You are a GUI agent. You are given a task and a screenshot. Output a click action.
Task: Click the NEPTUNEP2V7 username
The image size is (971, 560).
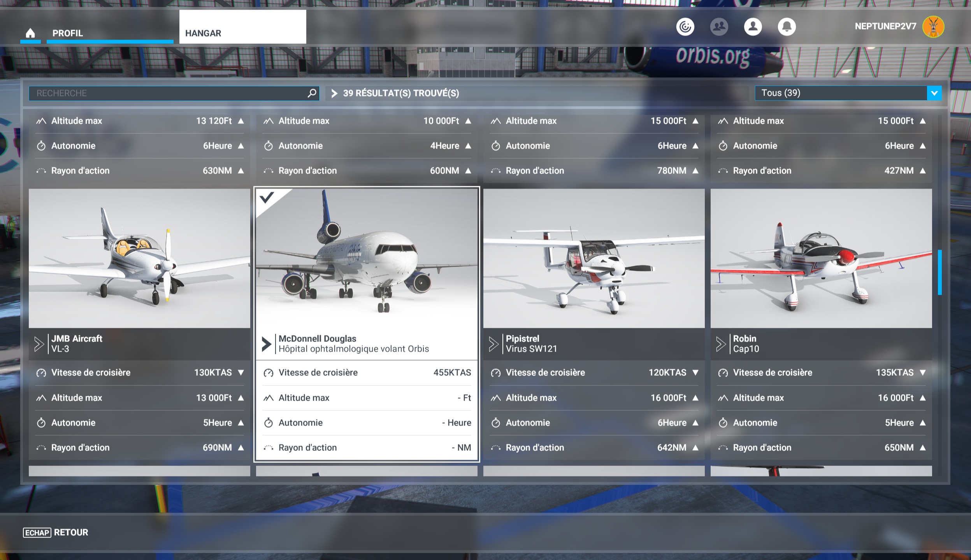point(885,26)
